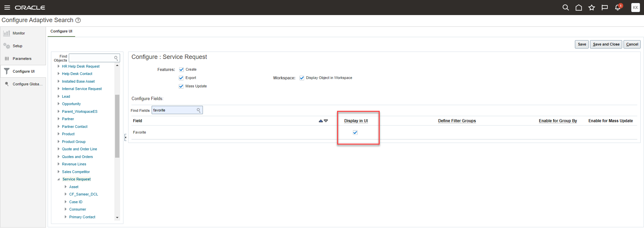
Task: Select Quotes and Orders object
Action: click(x=77, y=157)
